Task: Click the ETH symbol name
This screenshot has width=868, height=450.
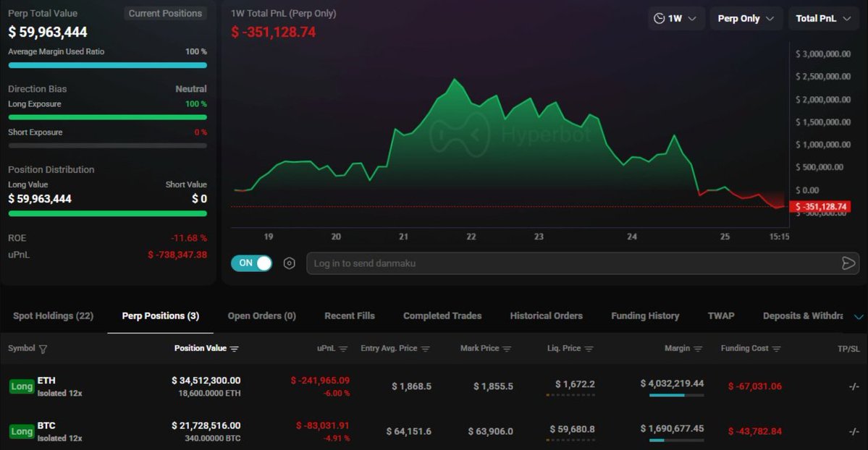Action: coord(46,381)
